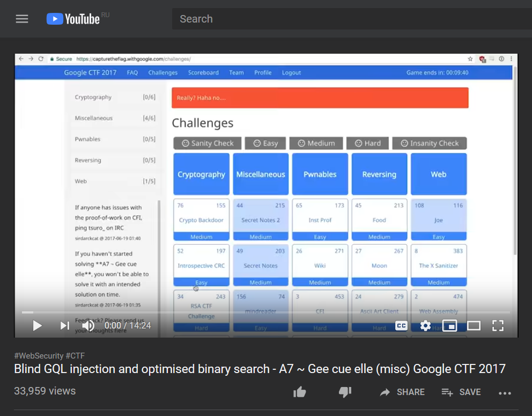532x416 pixels.
Task: Open the Introspective CRC challenge card
Action: point(201,265)
